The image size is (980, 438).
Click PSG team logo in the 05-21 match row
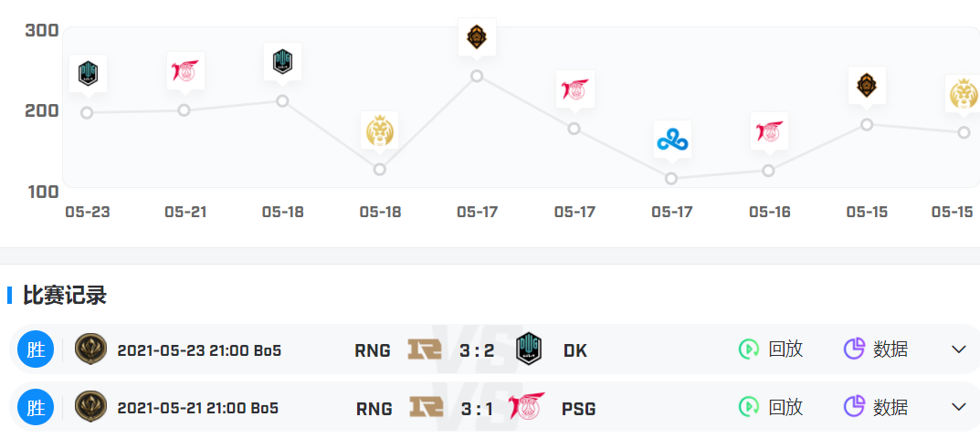[x=529, y=407]
